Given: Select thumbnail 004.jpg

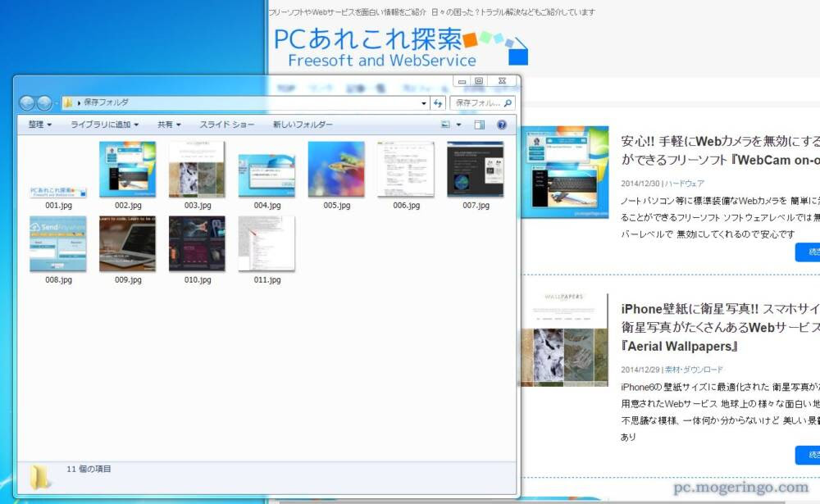Looking at the screenshot, I should click(266, 175).
